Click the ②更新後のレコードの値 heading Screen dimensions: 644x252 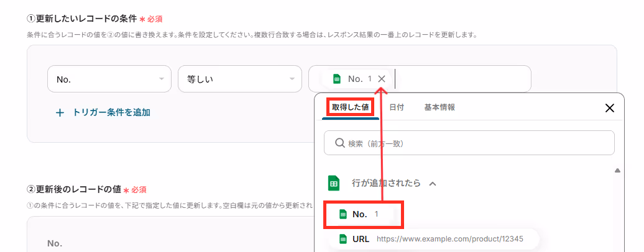pyautogui.click(x=73, y=189)
